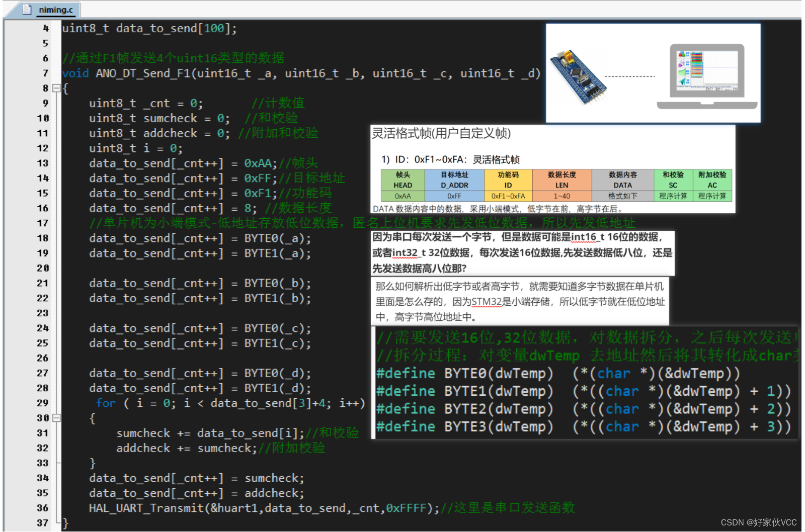This screenshot has height=532, width=805.
Task: Click line number 36 in the gutter
Action: 43,508
